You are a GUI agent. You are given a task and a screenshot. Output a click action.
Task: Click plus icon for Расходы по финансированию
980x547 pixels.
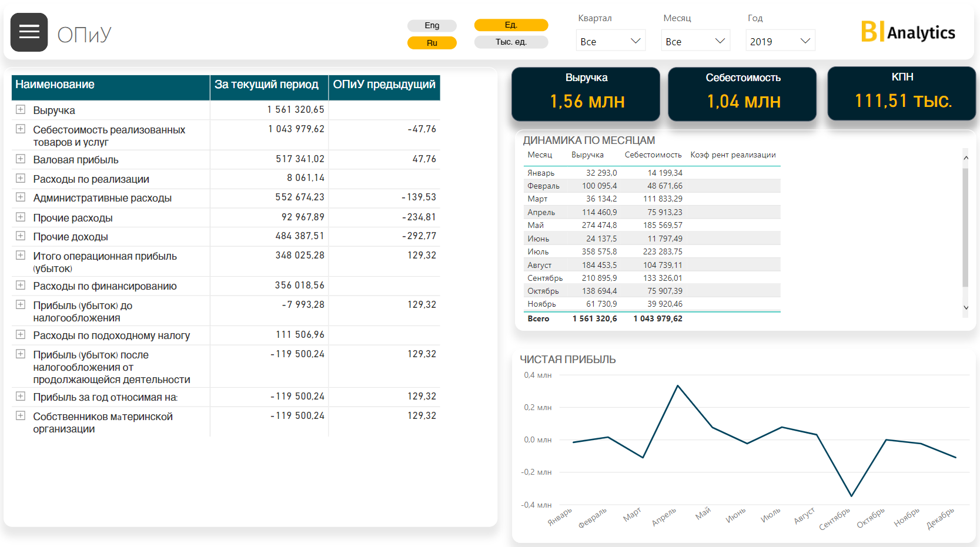21,286
